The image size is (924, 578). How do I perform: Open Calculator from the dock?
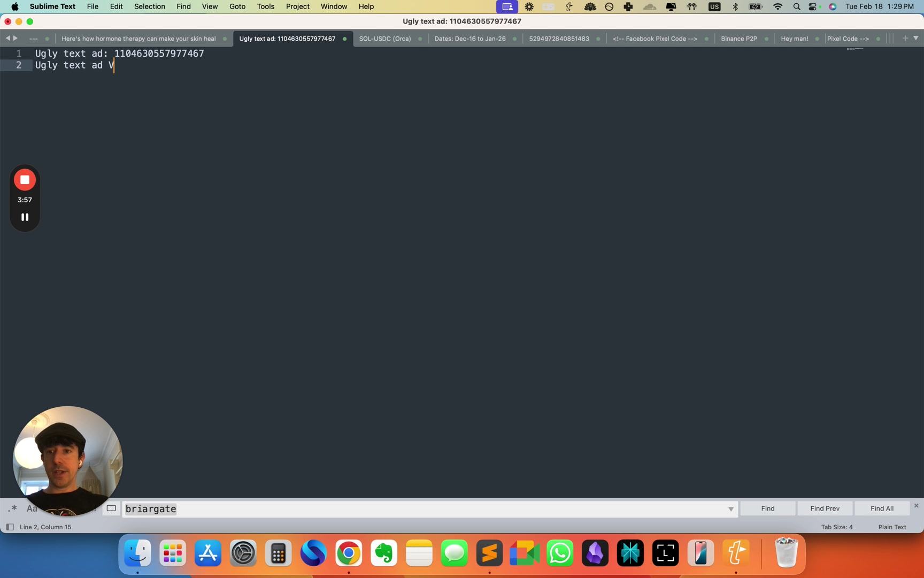point(278,553)
